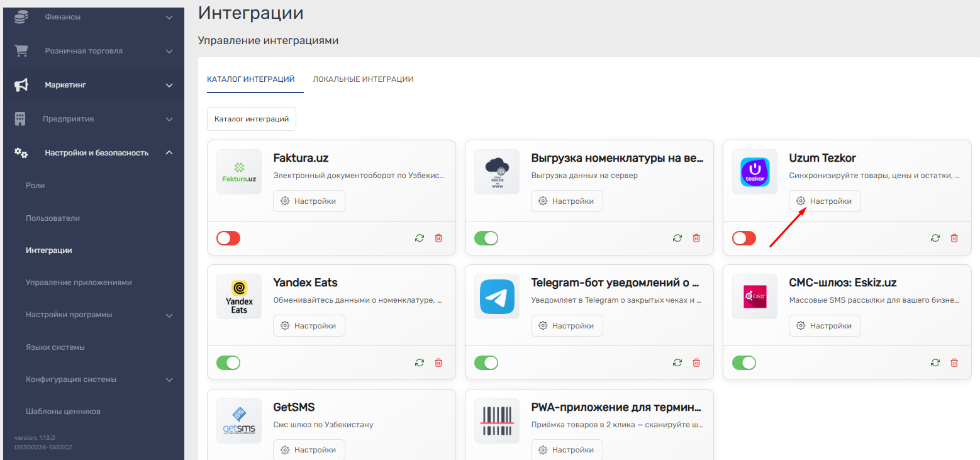Turn off the Telegram-бот notifications toggle
The height and width of the screenshot is (460, 980).
click(486, 362)
